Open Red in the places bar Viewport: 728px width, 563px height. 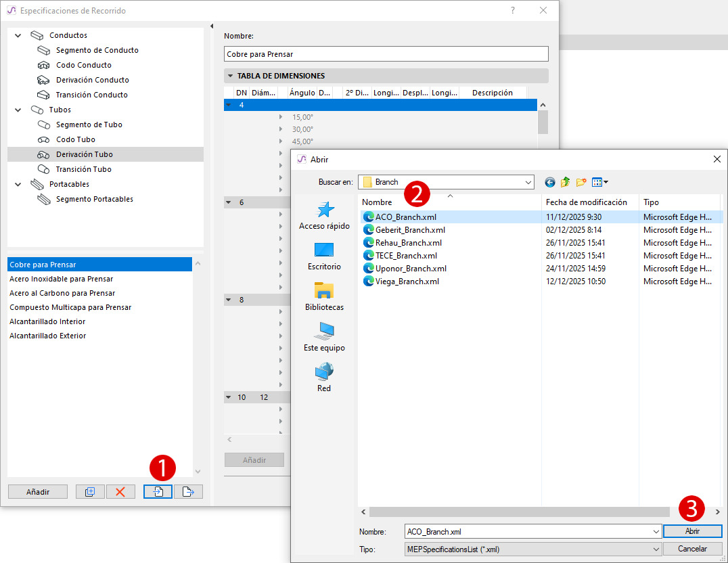click(324, 378)
